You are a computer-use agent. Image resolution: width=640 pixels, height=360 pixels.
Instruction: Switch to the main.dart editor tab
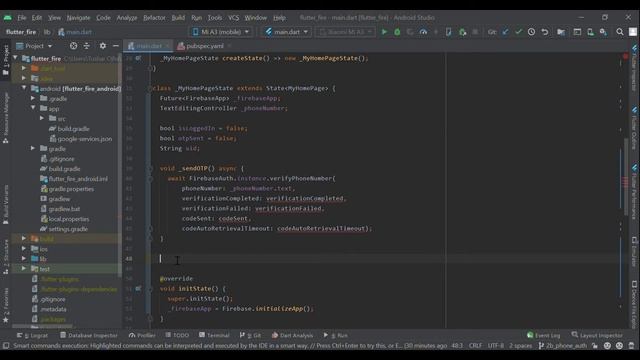[x=149, y=46]
